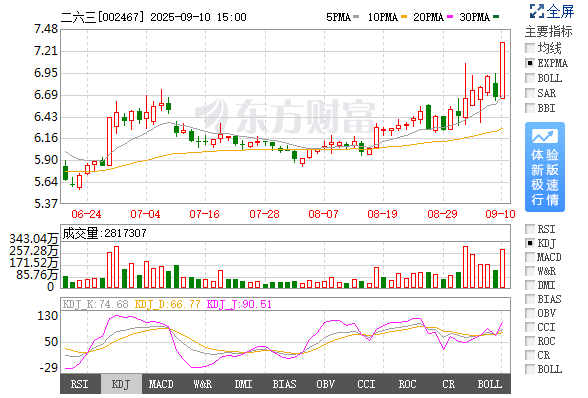Screen dimensions: 588x398
Task: Click the KDJ_K:74.68 value
Action: [96, 304]
